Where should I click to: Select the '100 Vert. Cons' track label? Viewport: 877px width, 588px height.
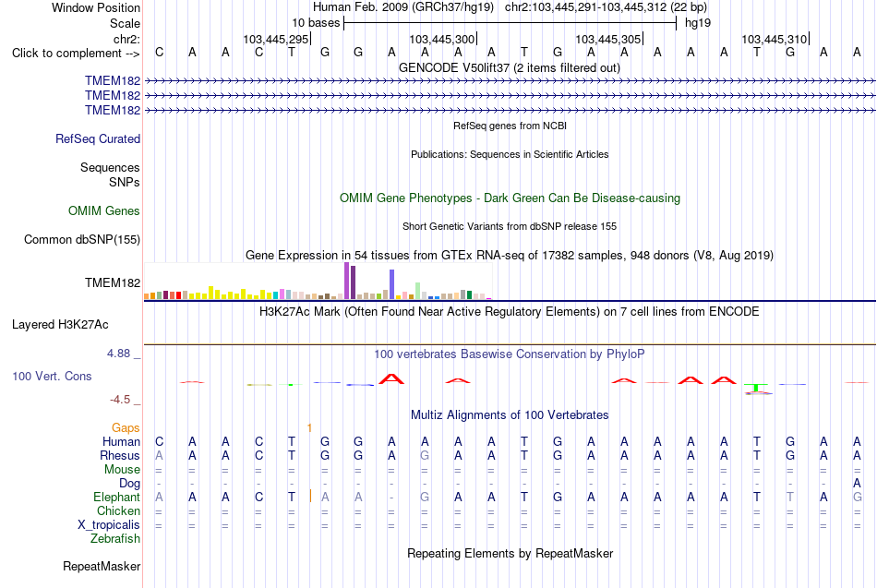52,376
